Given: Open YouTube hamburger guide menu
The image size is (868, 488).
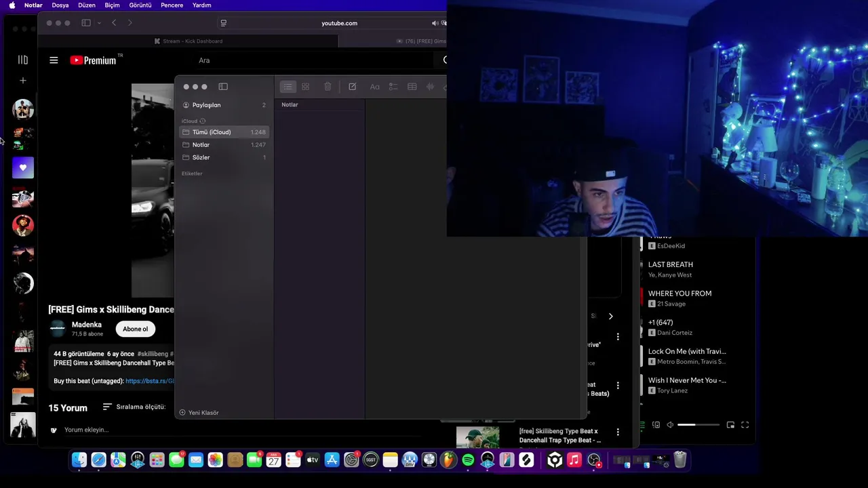Looking at the screenshot, I should (54, 60).
